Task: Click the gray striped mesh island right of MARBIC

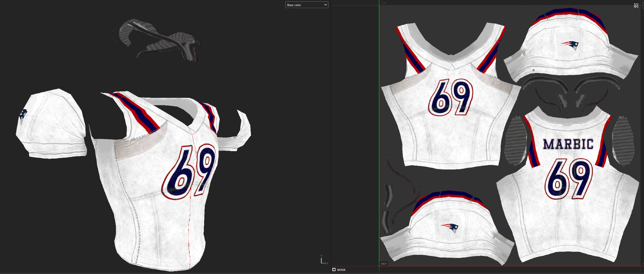Action: point(623,141)
